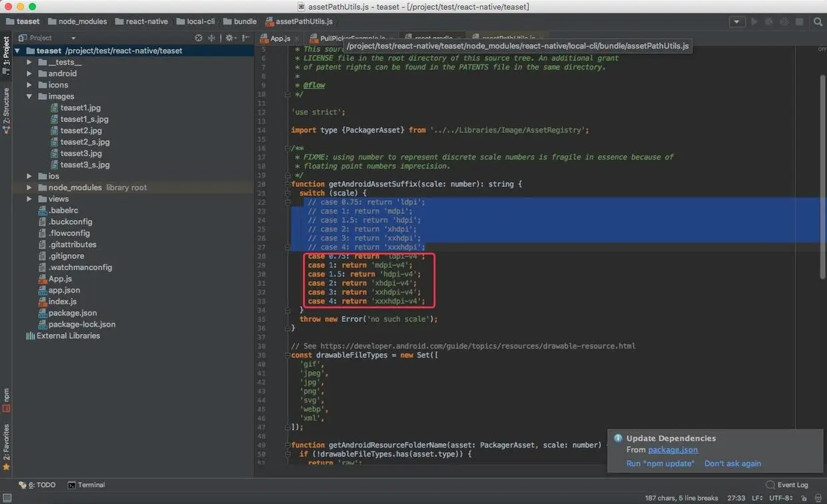Viewport: 827px width, 504px height.
Task: Open the Terminal tool window
Action: 86,485
